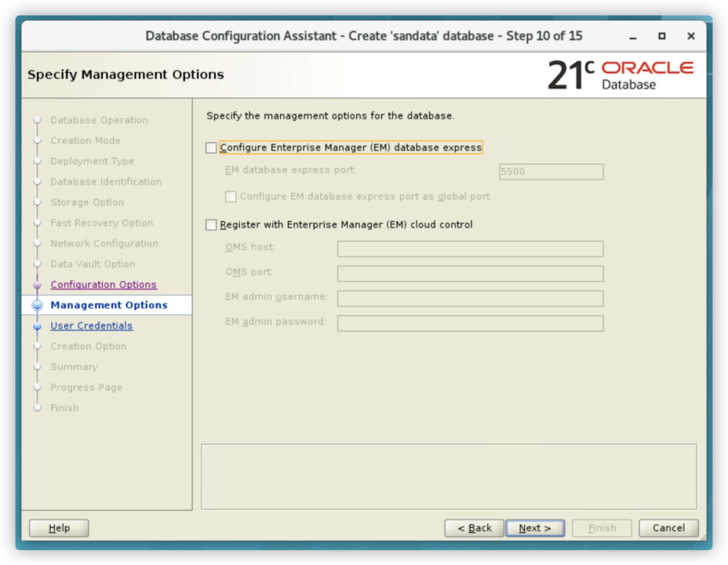The height and width of the screenshot is (565, 728).
Task: Click the Oracle 21c Database logo
Action: click(620, 76)
